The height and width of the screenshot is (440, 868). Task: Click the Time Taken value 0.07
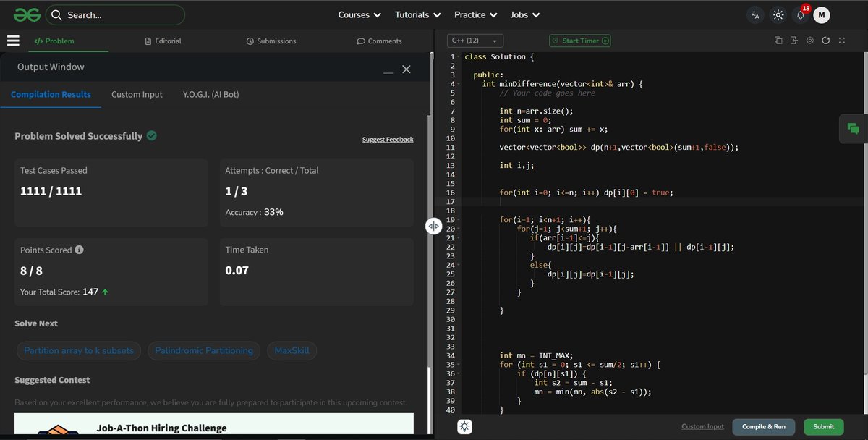[x=237, y=271]
